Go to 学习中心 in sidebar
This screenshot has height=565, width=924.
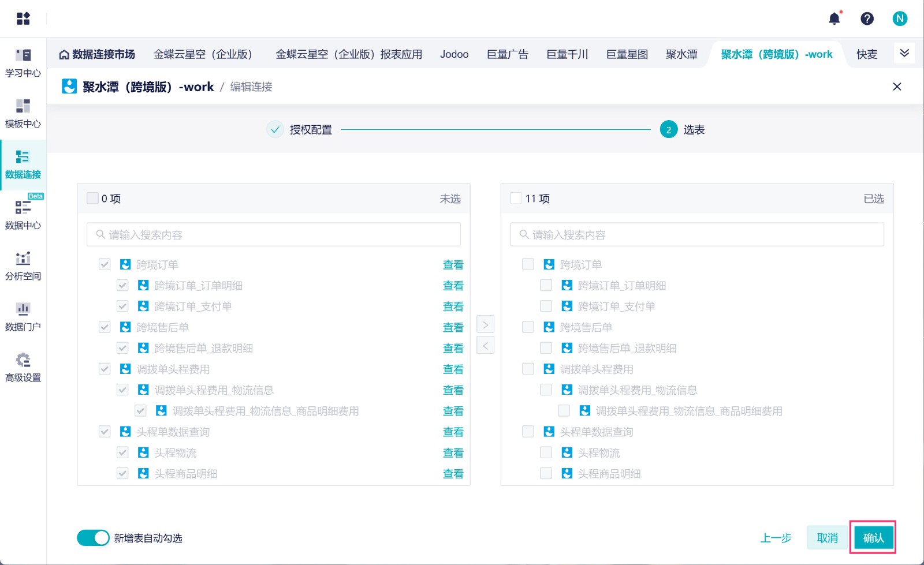click(x=23, y=63)
